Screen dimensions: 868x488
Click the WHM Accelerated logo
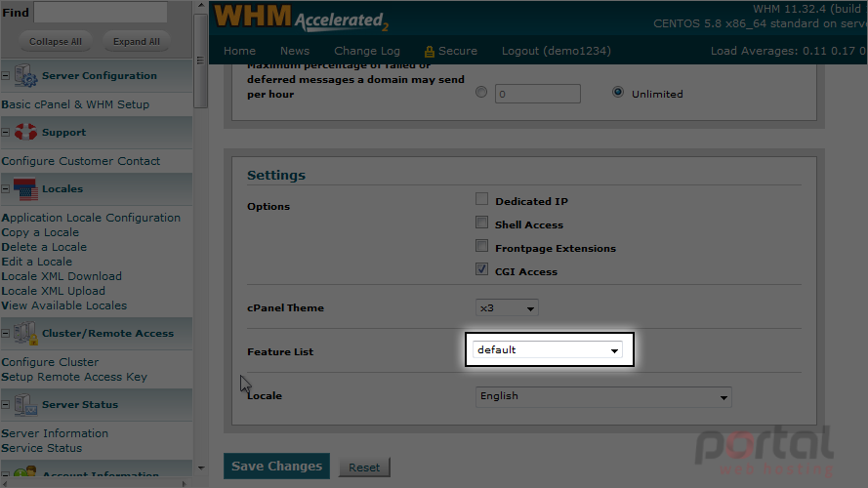(x=301, y=18)
